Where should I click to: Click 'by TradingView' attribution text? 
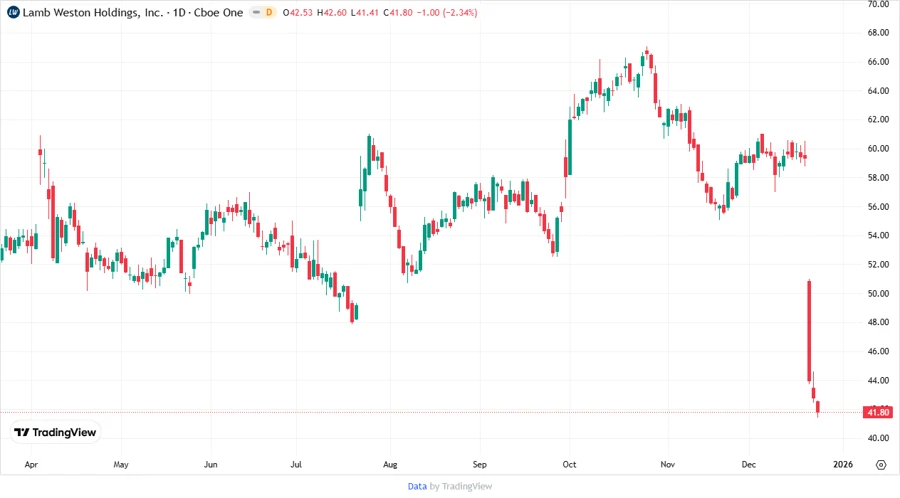tap(461, 487)
